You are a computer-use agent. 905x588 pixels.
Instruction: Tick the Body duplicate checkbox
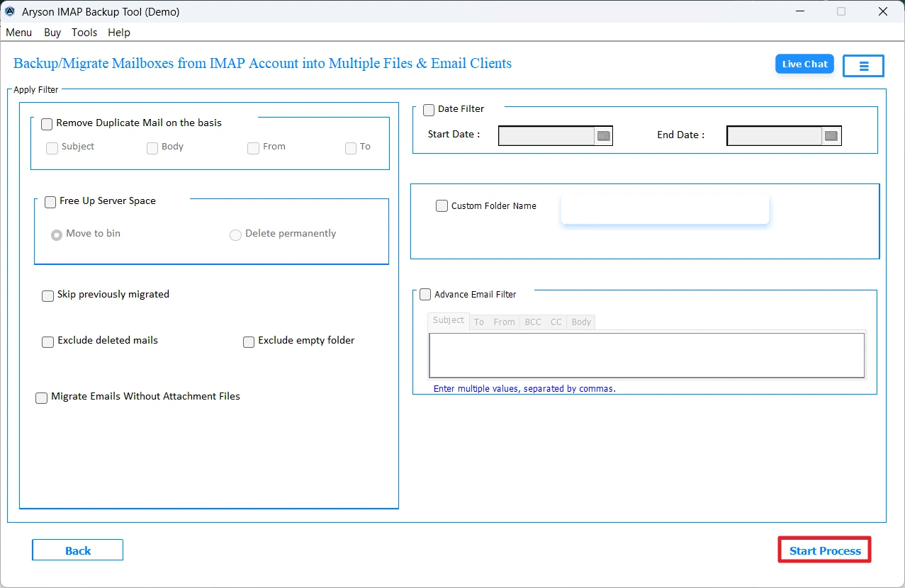click(152, 148)
